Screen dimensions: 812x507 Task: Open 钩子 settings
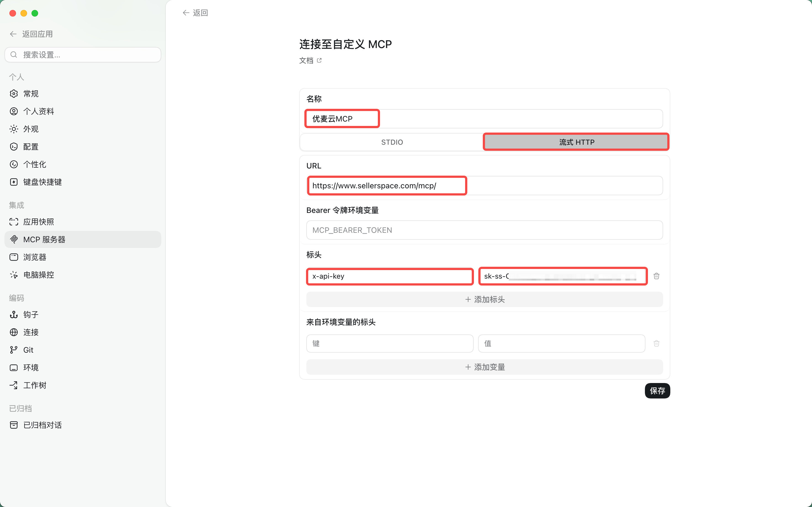pyautogui.click(x=83, y=315)
